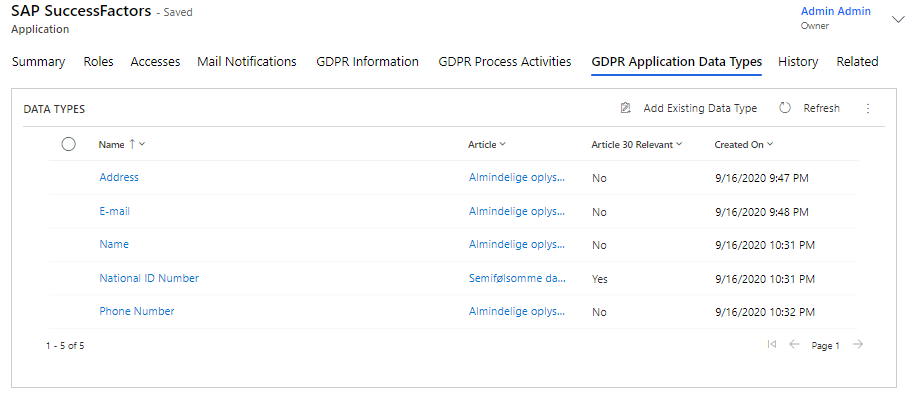Viewport: 913px width, 420px height.
Task: Open the Semifølsomme article link
Action: tap(517, 278)
